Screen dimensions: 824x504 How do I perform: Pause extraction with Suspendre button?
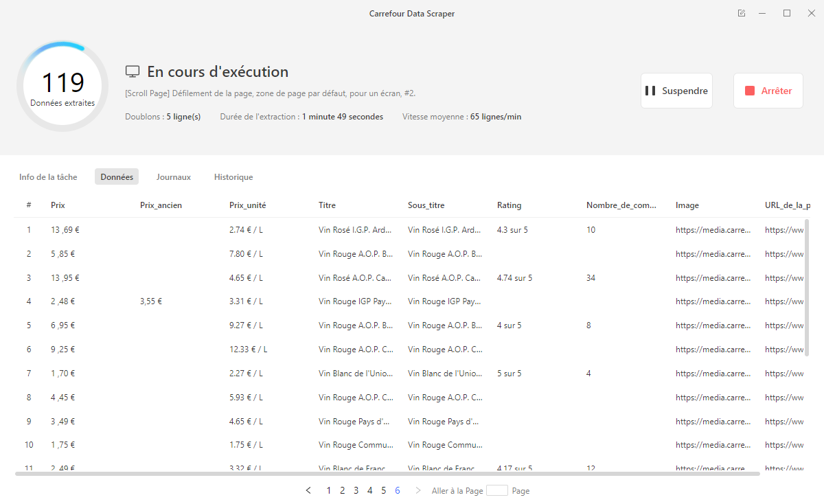point(676,91)
